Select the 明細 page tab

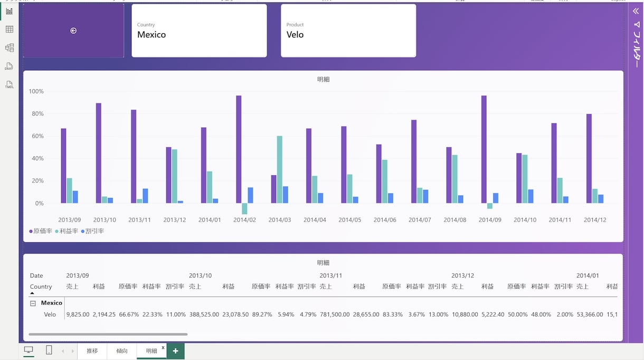coord(151,351)
